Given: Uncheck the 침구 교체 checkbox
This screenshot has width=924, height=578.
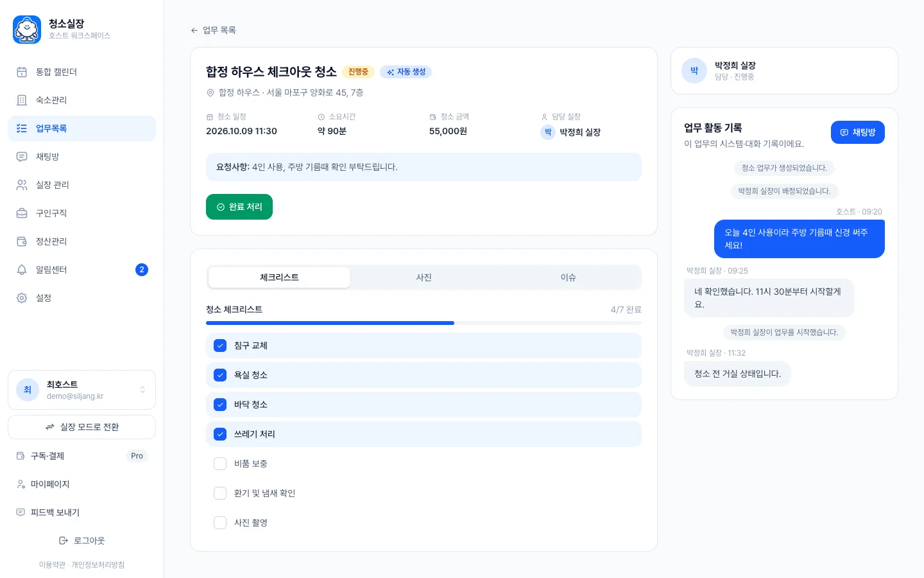Looking at the screenshot, I should pos(220,346).
